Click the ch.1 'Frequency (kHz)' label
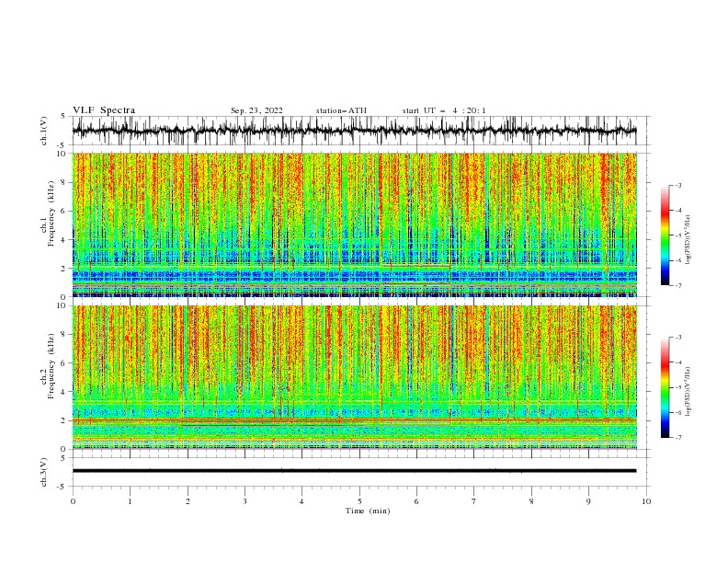This screenshot has height=563, width=728. 51,213
